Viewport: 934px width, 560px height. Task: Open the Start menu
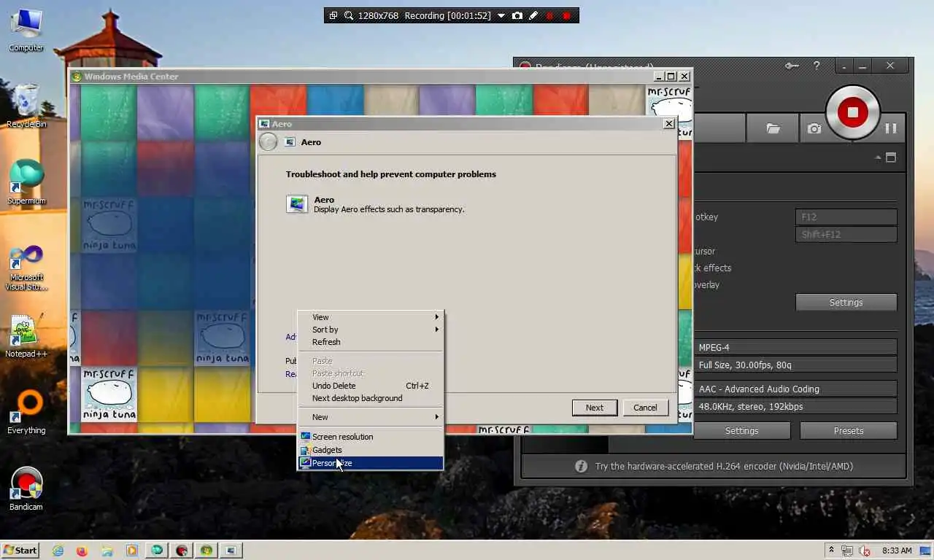click(20, 551)
